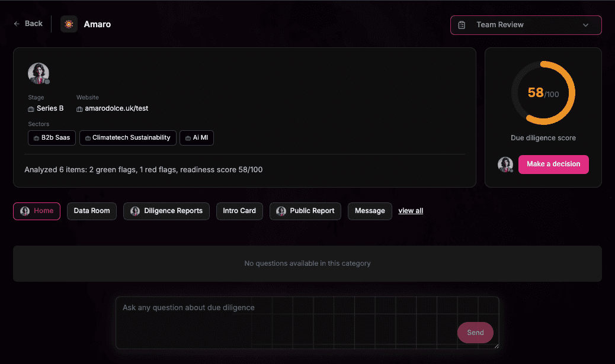Screen dimensions: 615x364
Task: Click the clipboard icon in Team Review
Action: click(x=462, y=25)
